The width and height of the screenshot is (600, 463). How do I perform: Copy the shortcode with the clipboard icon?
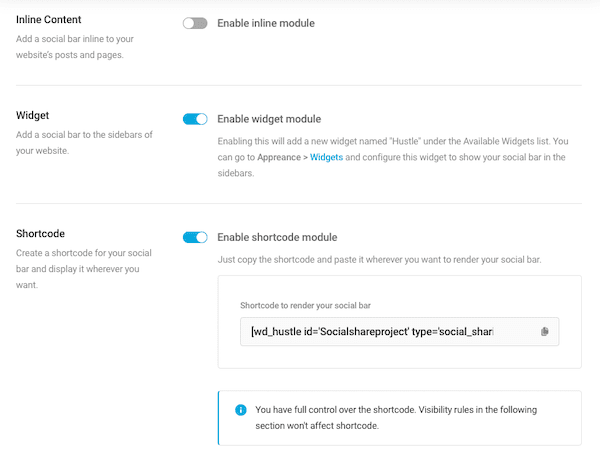[545, 331]
